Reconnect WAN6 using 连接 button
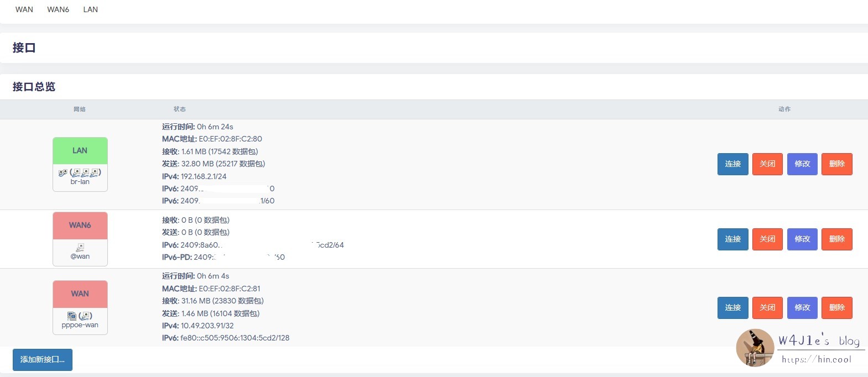The width and height of the screenshot is (868, 377). point(732,239)
